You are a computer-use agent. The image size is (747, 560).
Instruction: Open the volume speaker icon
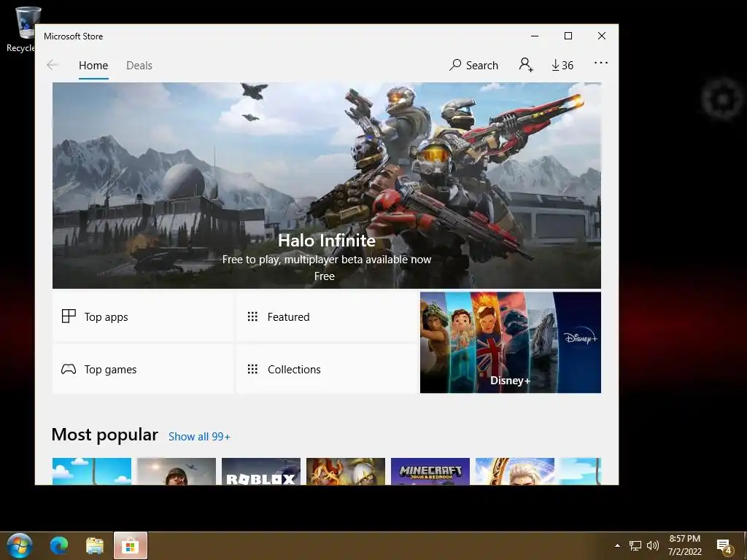(653, 545)
